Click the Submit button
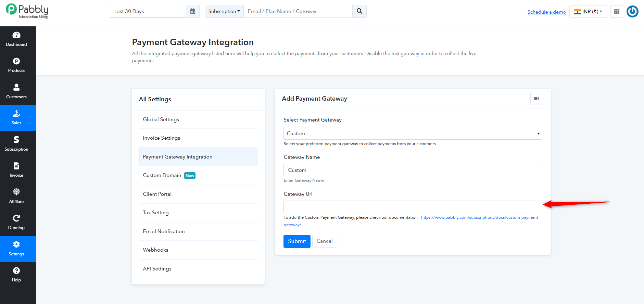644x304 pixels. pos(297,241)
